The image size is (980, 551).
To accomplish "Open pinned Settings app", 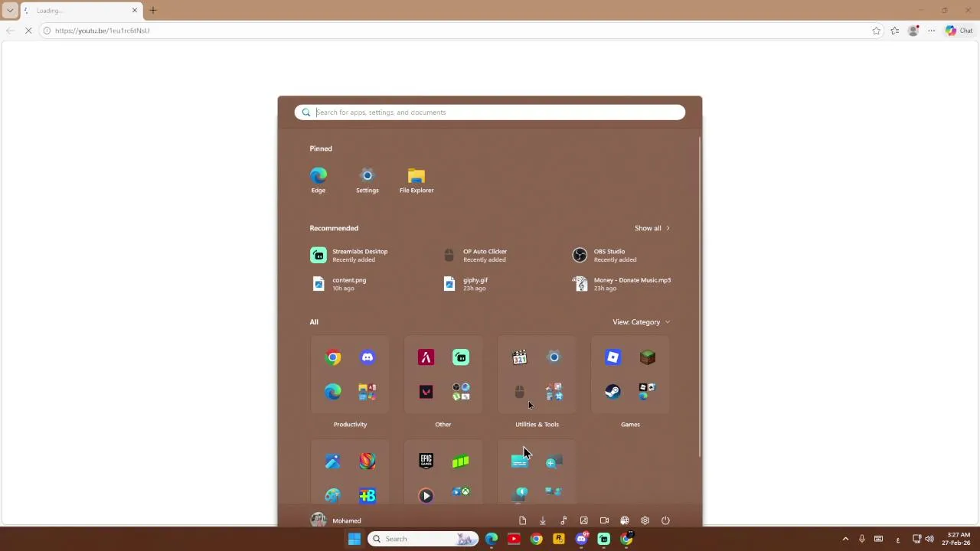I will point(367,181).
